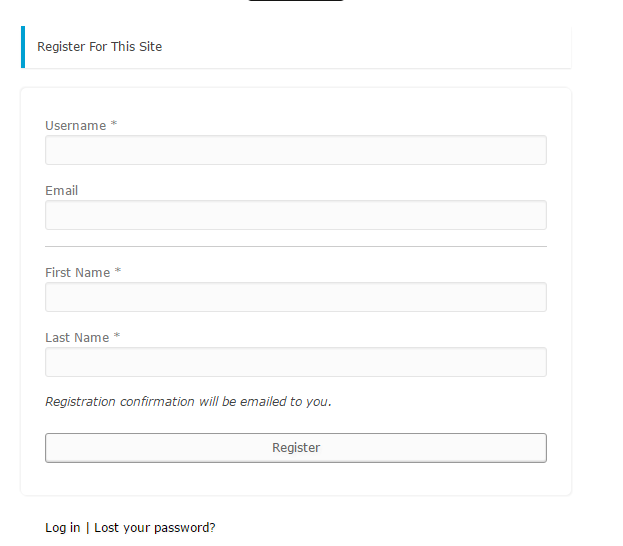Submit the form with the Register button
This screenshot has height=546, width=623.
coord(296,448)
